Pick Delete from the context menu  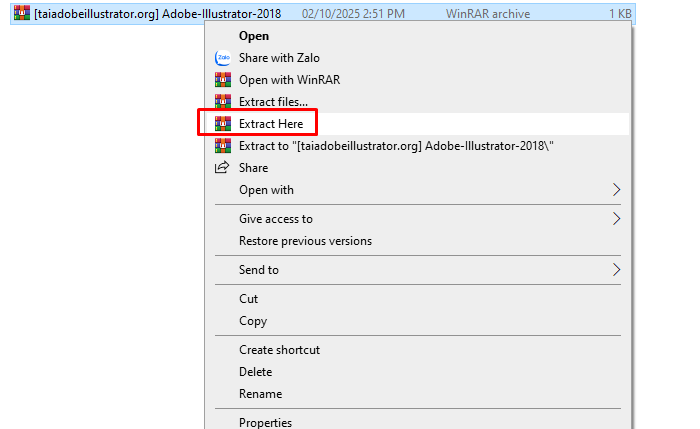[255, 372]
